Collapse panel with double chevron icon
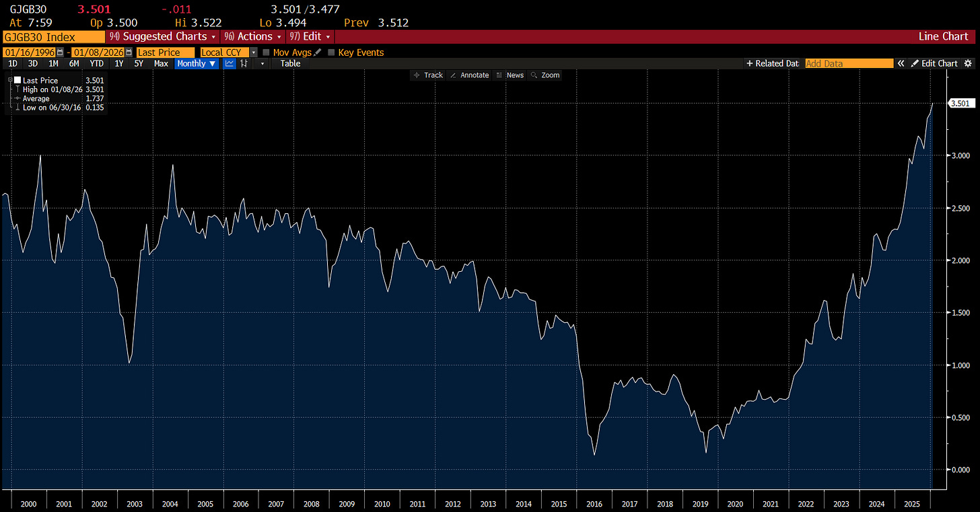The image size is (980, 512). pos(900,63)
